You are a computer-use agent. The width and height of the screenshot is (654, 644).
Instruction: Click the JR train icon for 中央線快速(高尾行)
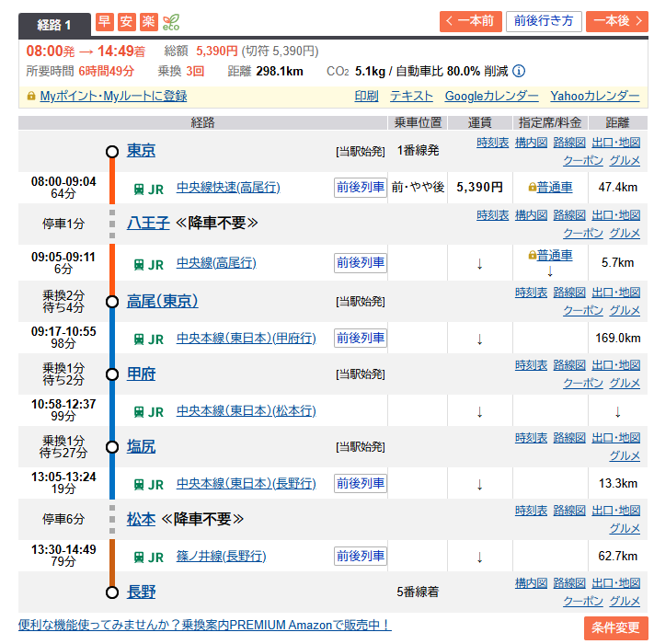tap(139, 189)
